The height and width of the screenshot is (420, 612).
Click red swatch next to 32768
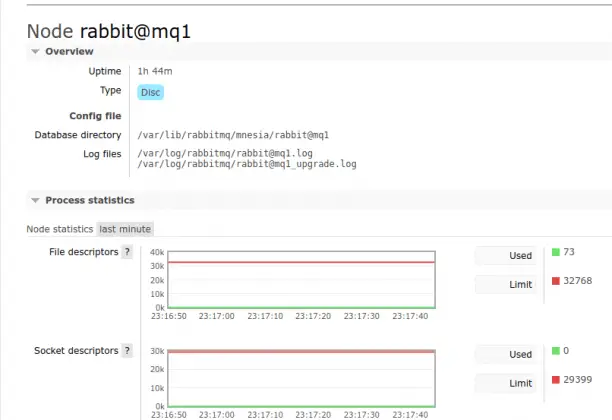pos(556,281)
